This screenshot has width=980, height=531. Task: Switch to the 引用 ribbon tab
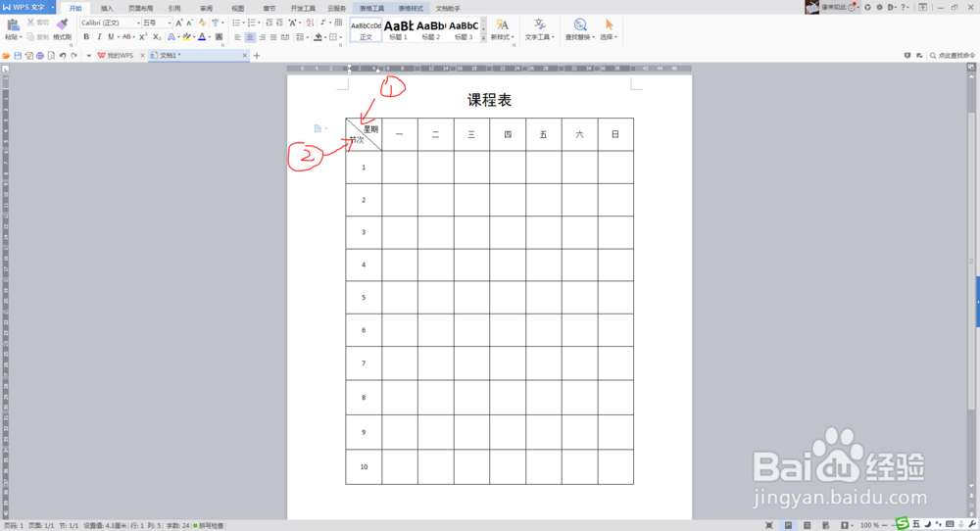(174, 8)
